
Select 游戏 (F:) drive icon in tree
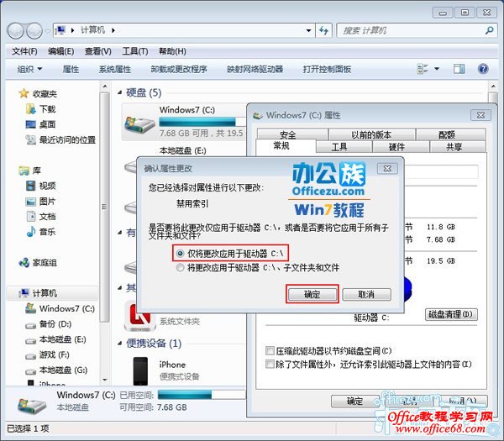pos(30,356)
